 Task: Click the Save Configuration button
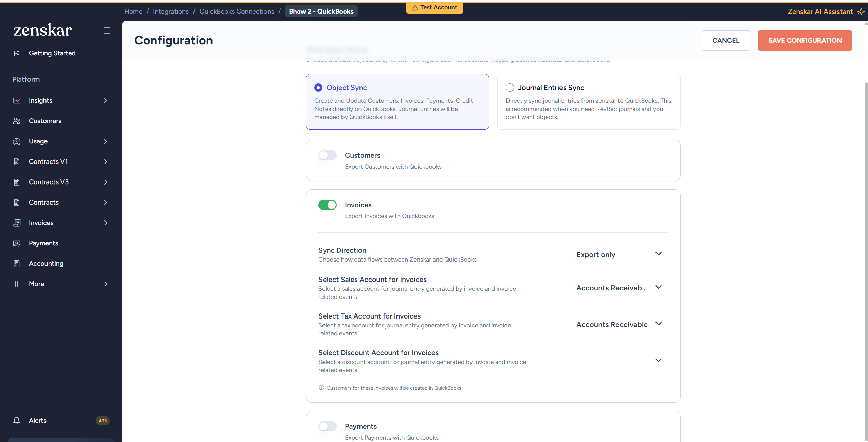805,40
